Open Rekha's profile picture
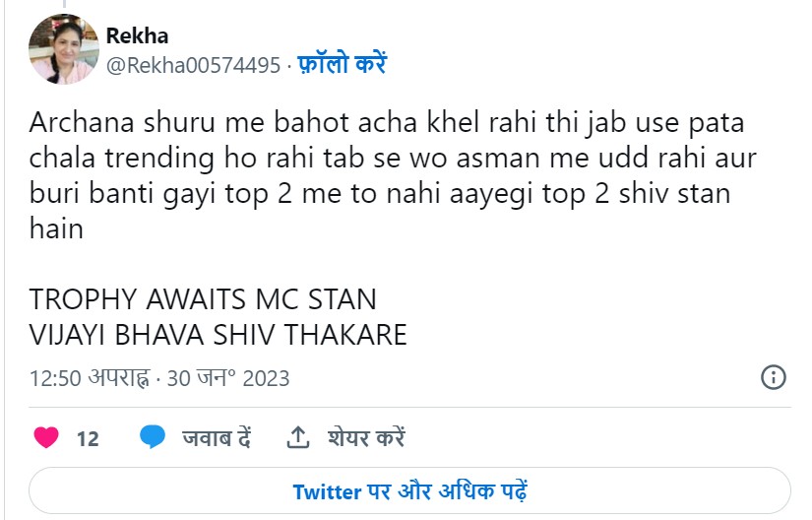This screenshot has height=520, width=812. pyautogui.click(x=63, y=49)
